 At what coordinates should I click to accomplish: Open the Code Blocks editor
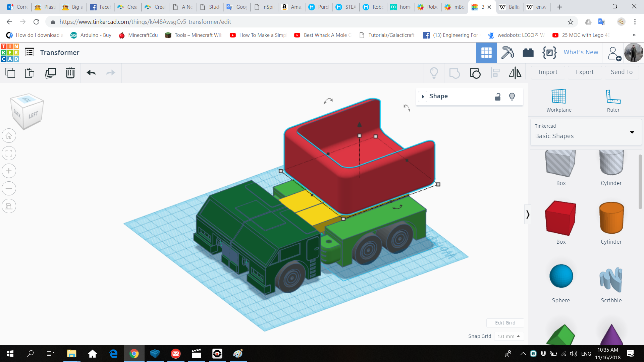click(x=549, y=52)
